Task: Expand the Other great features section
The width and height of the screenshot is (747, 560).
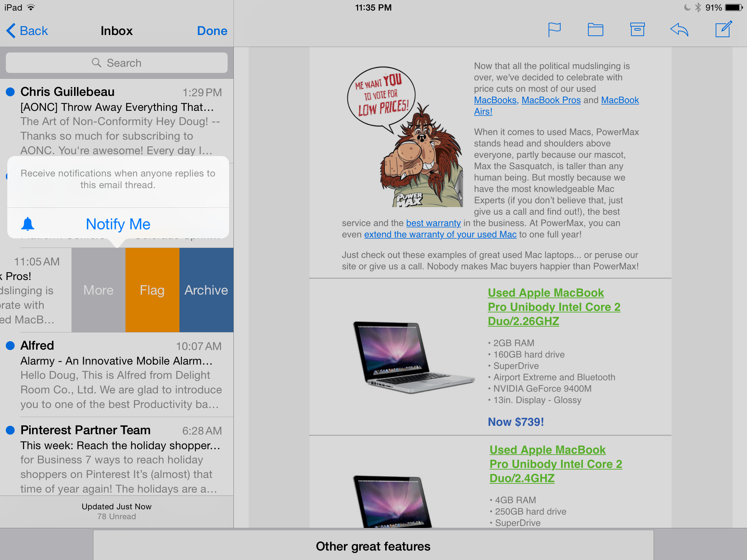Action: 373,546
